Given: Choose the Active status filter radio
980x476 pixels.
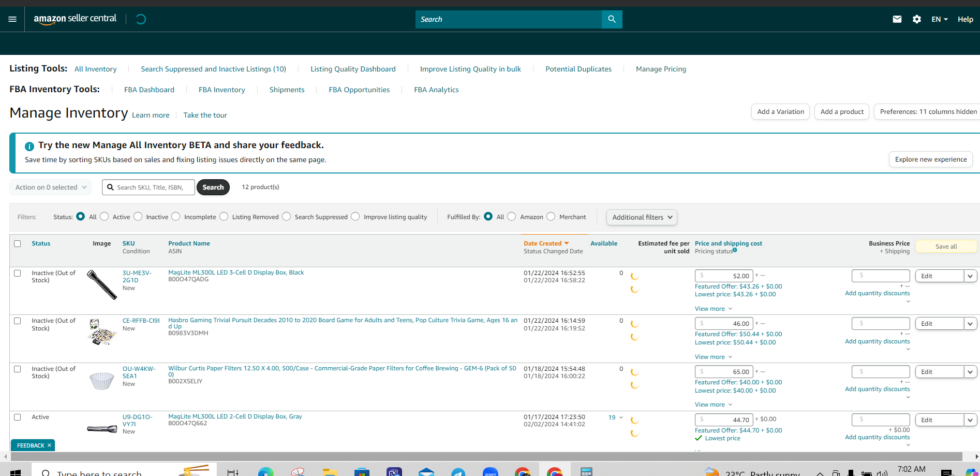Looking at the screenshot, I should (x=105, y=217).
